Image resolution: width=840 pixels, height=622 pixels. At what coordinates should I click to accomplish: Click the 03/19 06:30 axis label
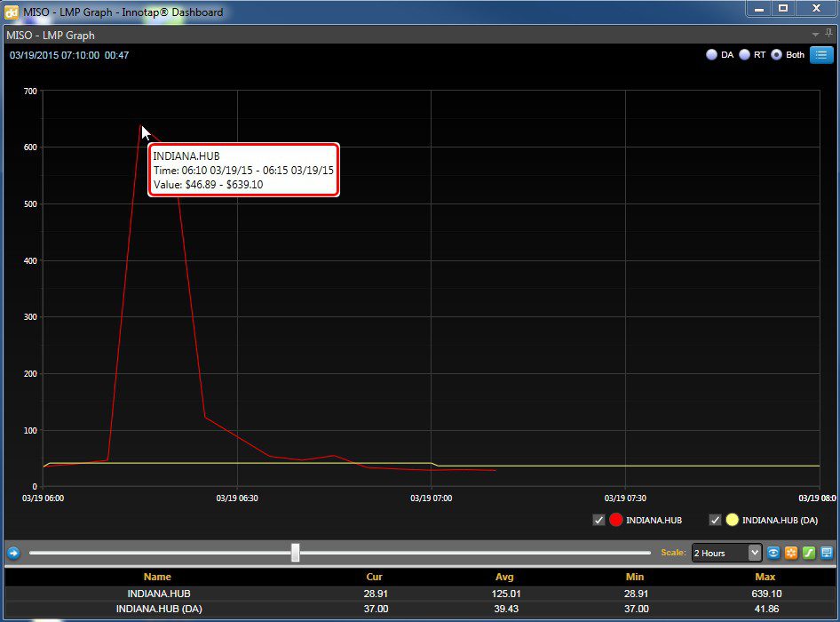(237, 498)
